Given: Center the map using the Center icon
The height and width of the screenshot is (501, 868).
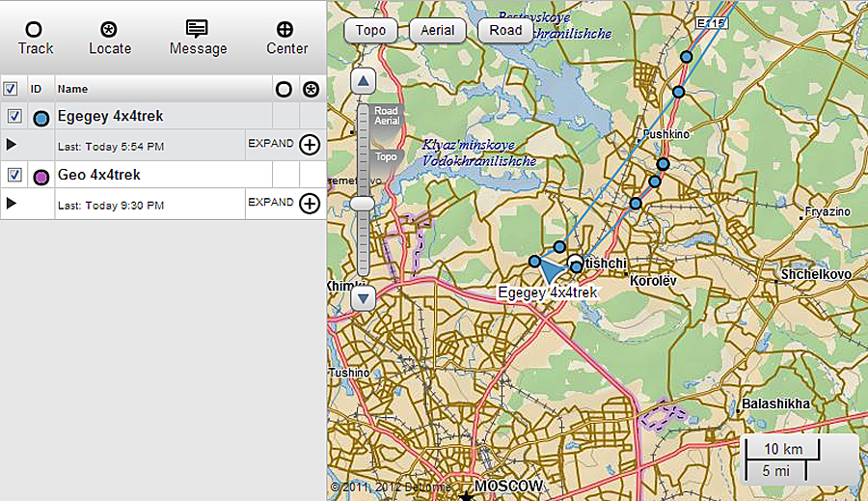Looking at the screenshot, I should click(286, 30).
